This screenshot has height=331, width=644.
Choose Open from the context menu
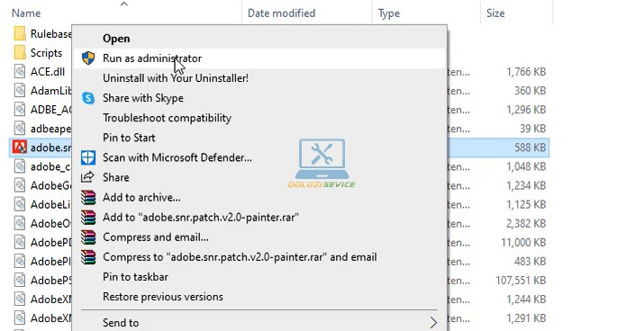[116, 39]
